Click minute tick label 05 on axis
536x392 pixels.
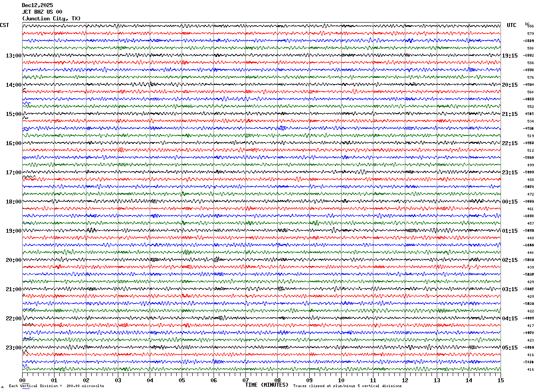coord(182,380)
